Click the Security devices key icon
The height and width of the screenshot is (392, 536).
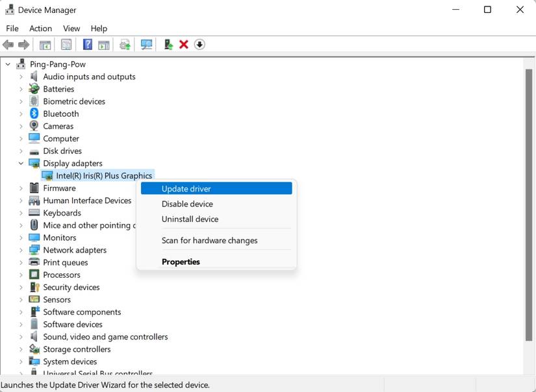click(34, 287)
